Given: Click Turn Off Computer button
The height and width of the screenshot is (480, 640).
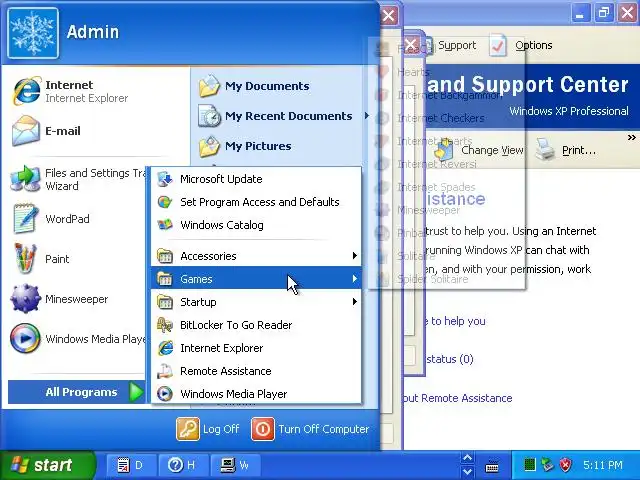Looking at the screenshot, I should 310,429.
